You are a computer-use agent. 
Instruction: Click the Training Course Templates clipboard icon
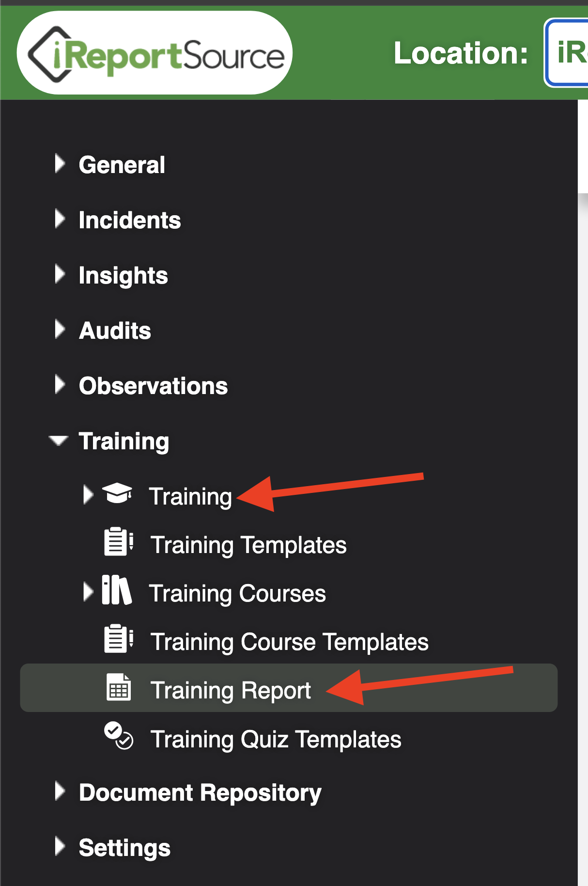[x=119, y=639]
